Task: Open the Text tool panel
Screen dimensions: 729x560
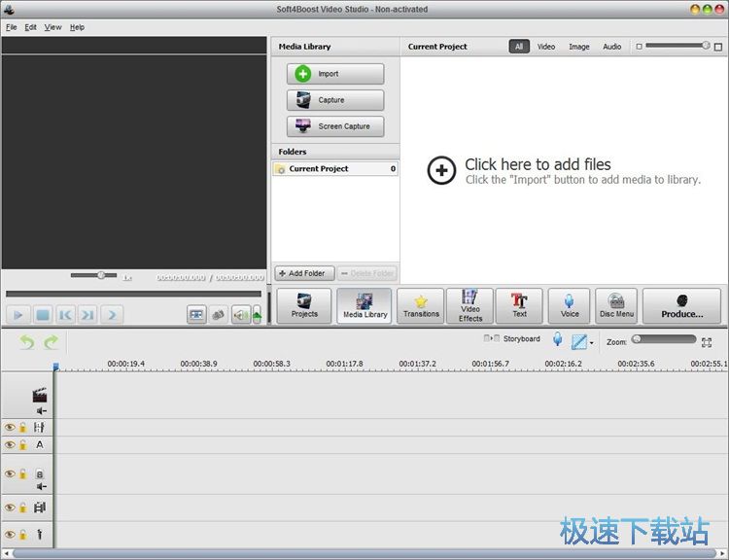Action: tap(520, 305)
